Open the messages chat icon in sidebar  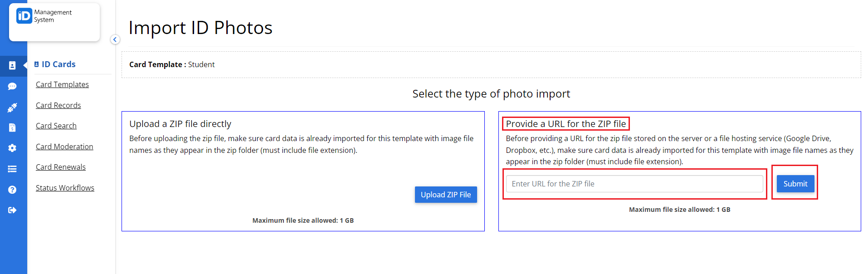[13, 86]
